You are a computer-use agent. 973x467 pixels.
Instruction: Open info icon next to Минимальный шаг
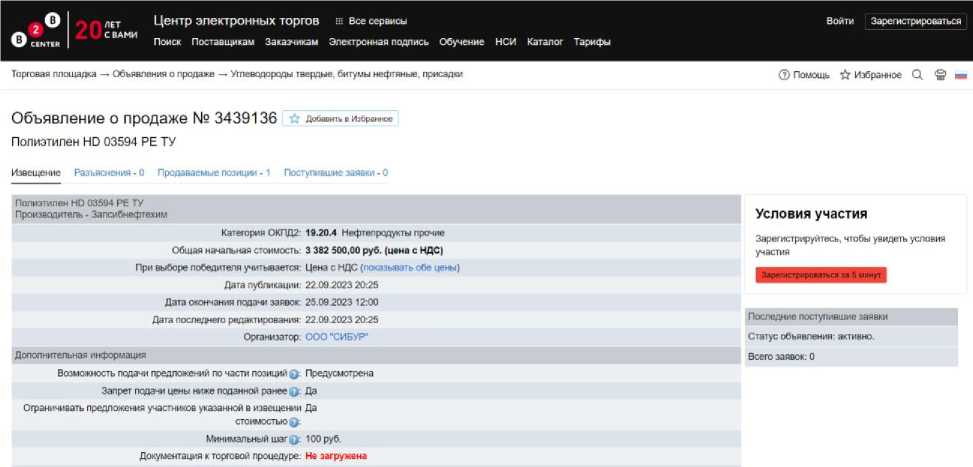(x=294, y=439)
